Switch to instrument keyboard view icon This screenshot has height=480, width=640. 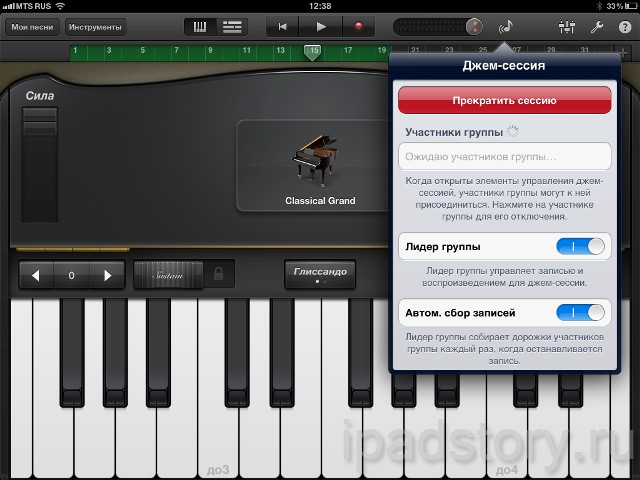pos(199,26)
